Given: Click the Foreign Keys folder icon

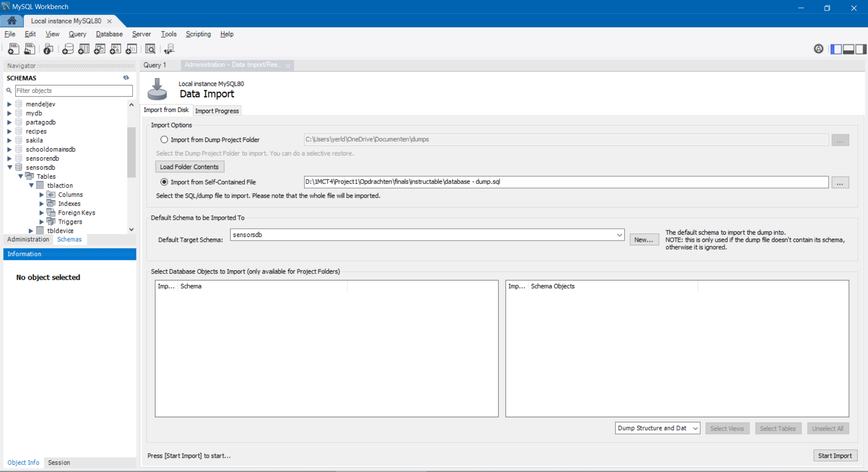Looking at the screenshot, I should (x=51, y=212).
